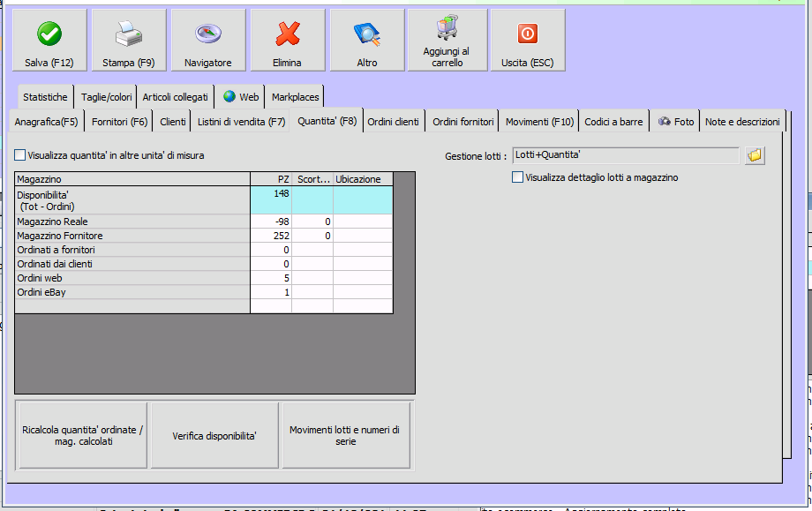Image resolution: width=812 pixels, height=511 pixels.
Task: Click the PZ column header
Action: pos(271,179)
